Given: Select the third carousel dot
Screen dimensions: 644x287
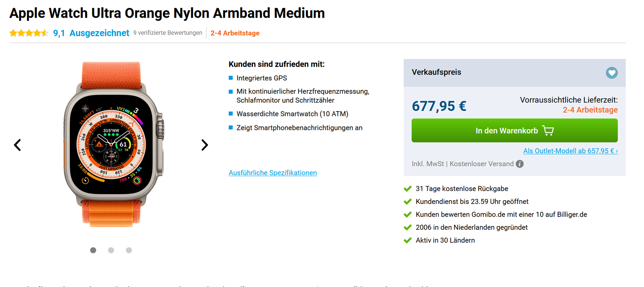Looking at the screenshot, I should 129,250.
